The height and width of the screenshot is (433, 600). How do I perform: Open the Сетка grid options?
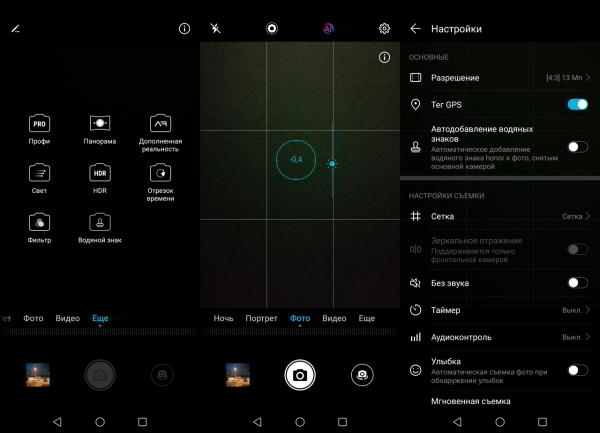tap(500, 216)
